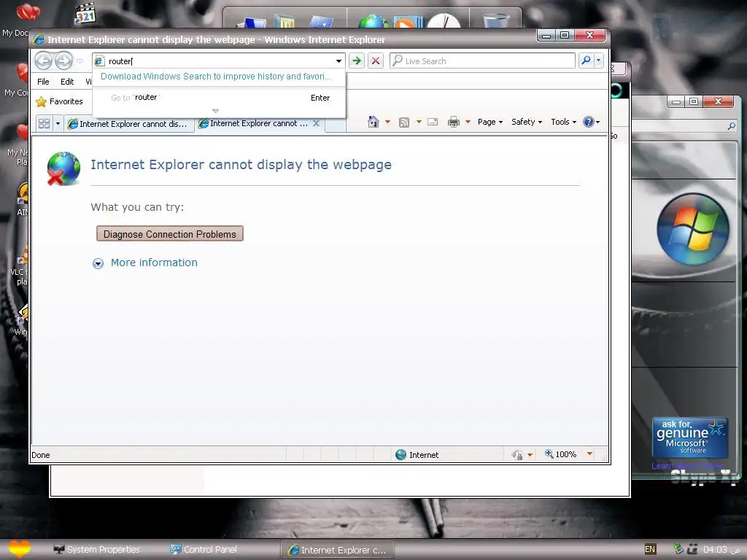Select Go to 'router' suggestion
This screenshot has width=747, height=560.
[x=219, y=98]
